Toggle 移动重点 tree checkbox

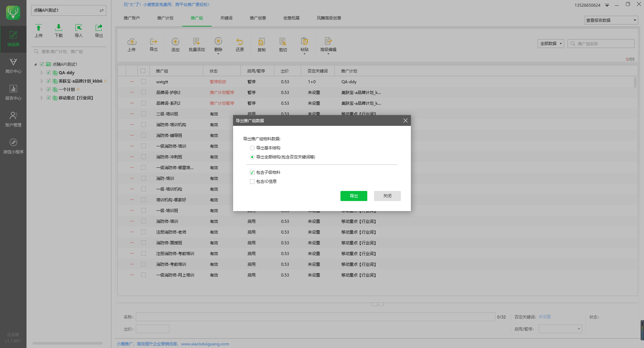(x=49, y=98)
